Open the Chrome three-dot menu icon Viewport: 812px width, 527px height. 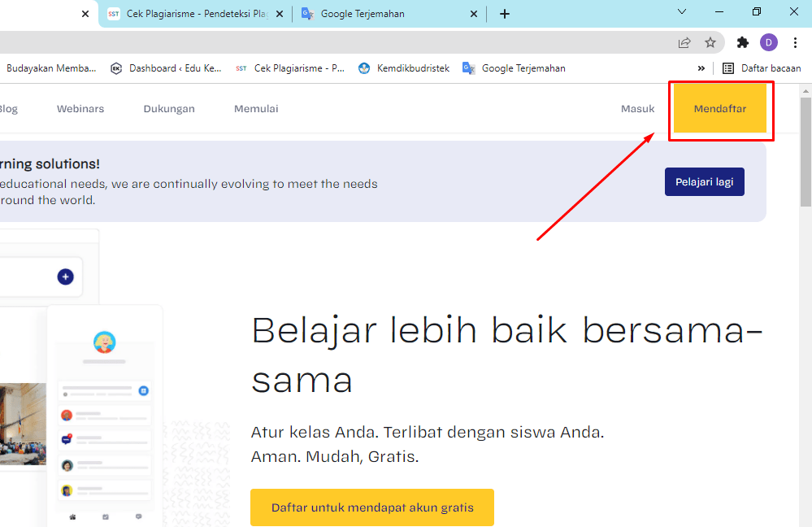click(x=795, y=41)
